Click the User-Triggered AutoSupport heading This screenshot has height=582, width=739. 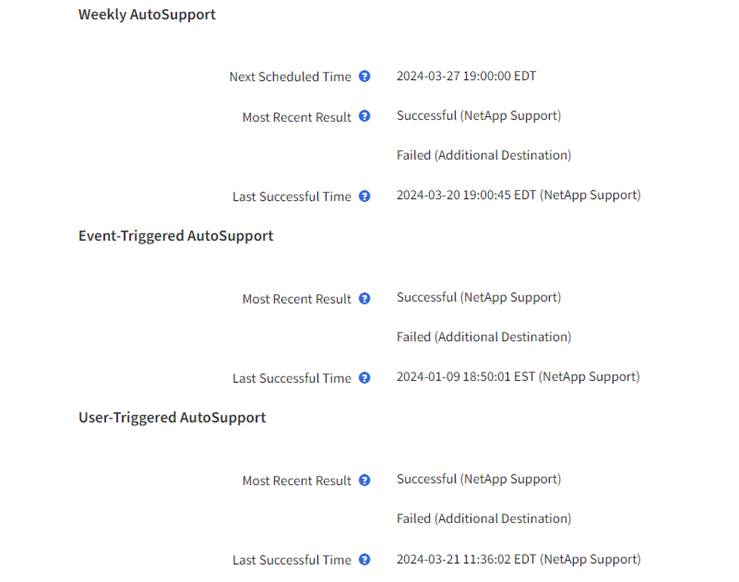(172, 417)
